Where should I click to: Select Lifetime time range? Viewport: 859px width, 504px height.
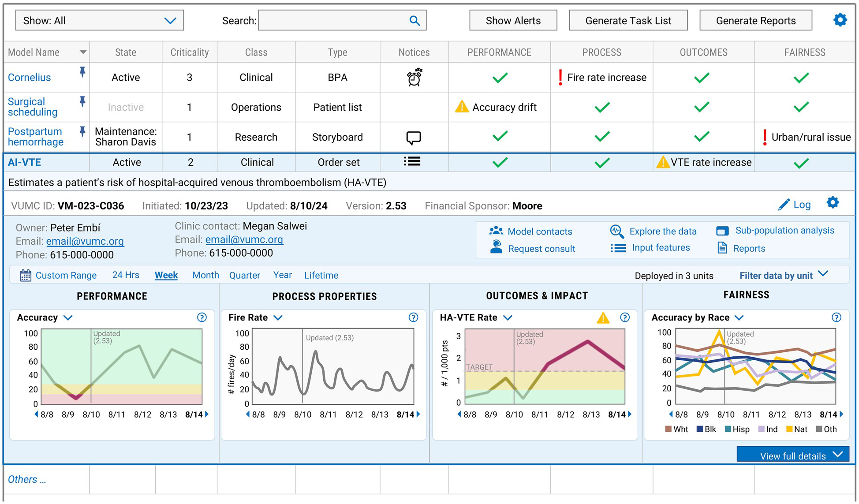pos(321,275)
